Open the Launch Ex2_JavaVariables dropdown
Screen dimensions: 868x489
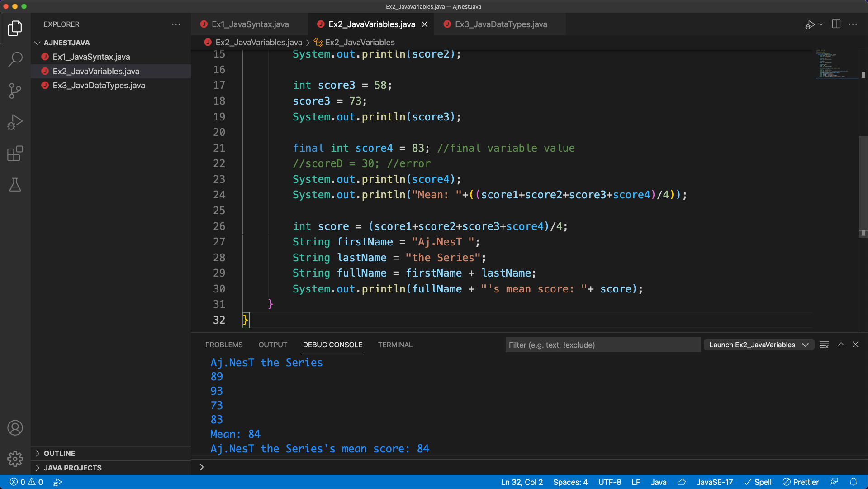759,345
